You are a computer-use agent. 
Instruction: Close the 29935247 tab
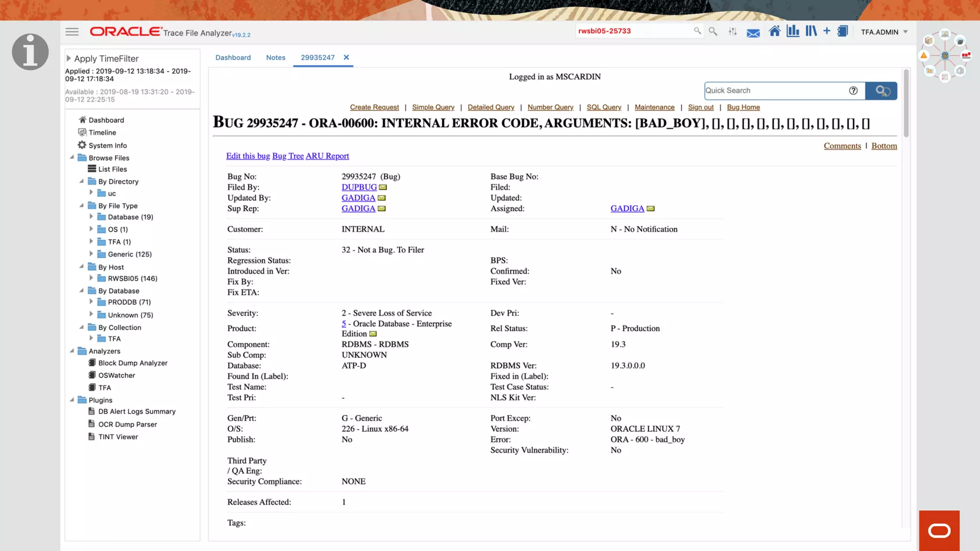(346, 57)
